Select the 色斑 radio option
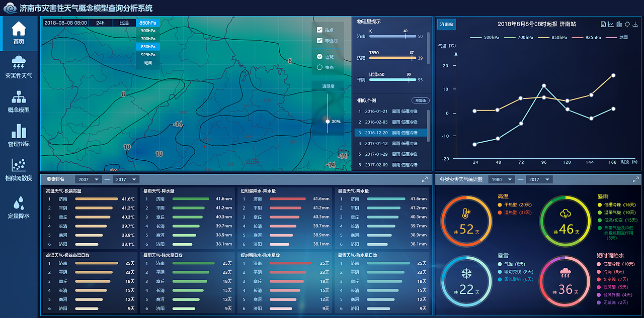This screenshot has width=644, height=318. pos(319,57)
